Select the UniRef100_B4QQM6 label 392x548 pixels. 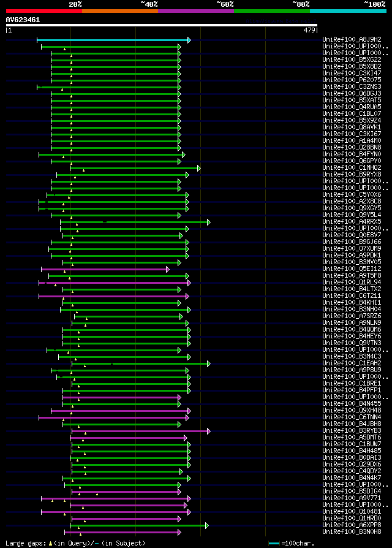[x=352, y=330]
